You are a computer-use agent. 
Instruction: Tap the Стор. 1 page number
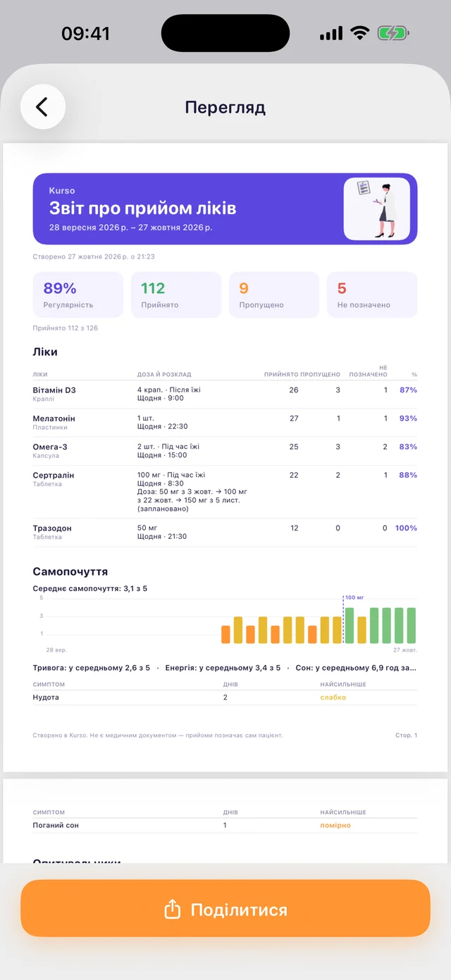click(407, 736)
